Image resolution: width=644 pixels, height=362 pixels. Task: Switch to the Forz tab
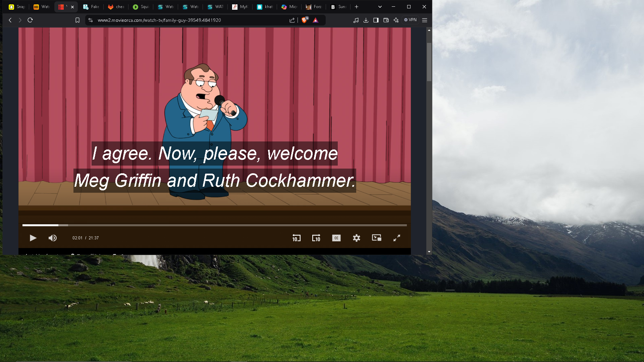(314, 7)
